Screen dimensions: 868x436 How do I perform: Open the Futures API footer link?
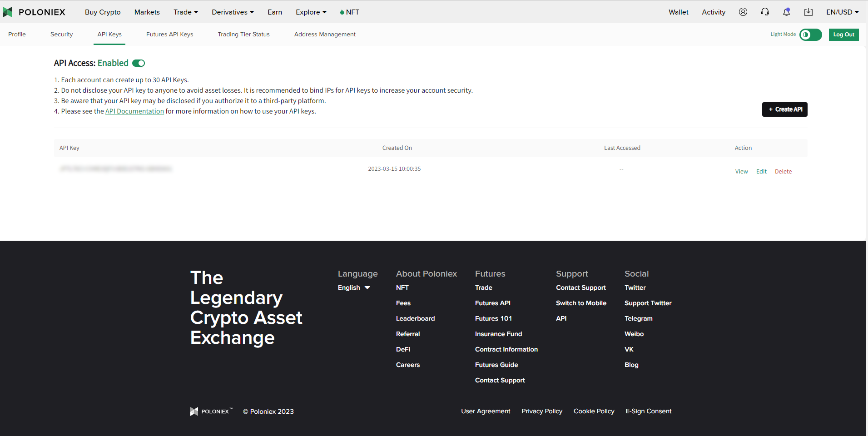[493, 303]
